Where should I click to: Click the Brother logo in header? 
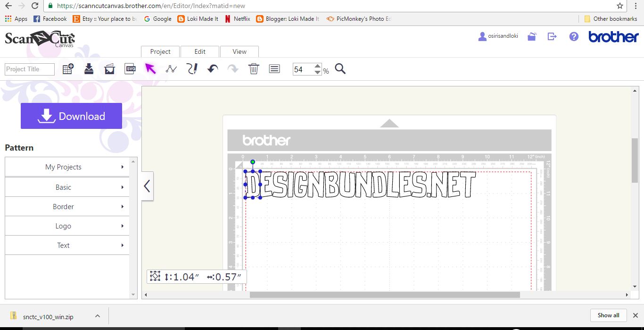[613, 37]
